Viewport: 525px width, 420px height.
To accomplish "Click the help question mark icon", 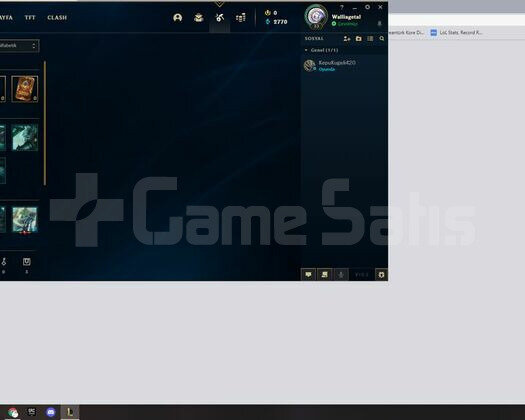I will tap(342, 7).
